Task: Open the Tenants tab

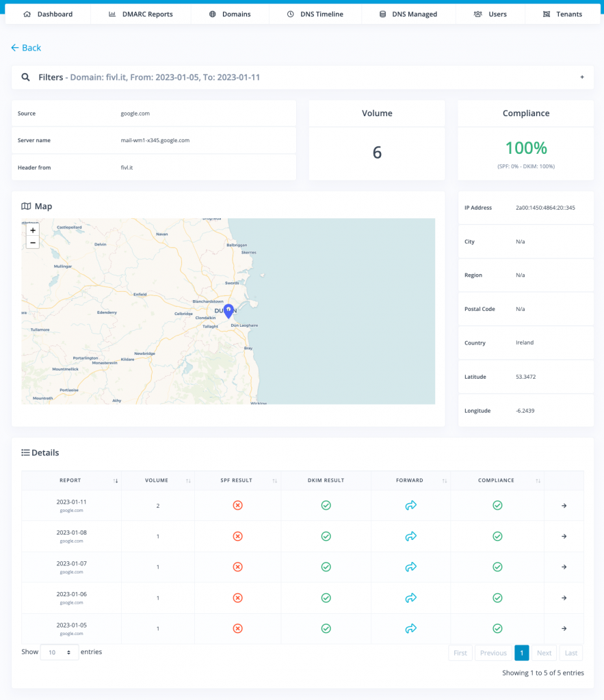Action: click(562, 14)
